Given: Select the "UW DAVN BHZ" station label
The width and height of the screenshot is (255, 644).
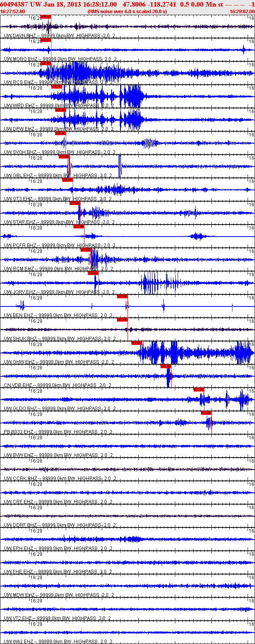Looking at the screenshot, I should tap(20, 36).
